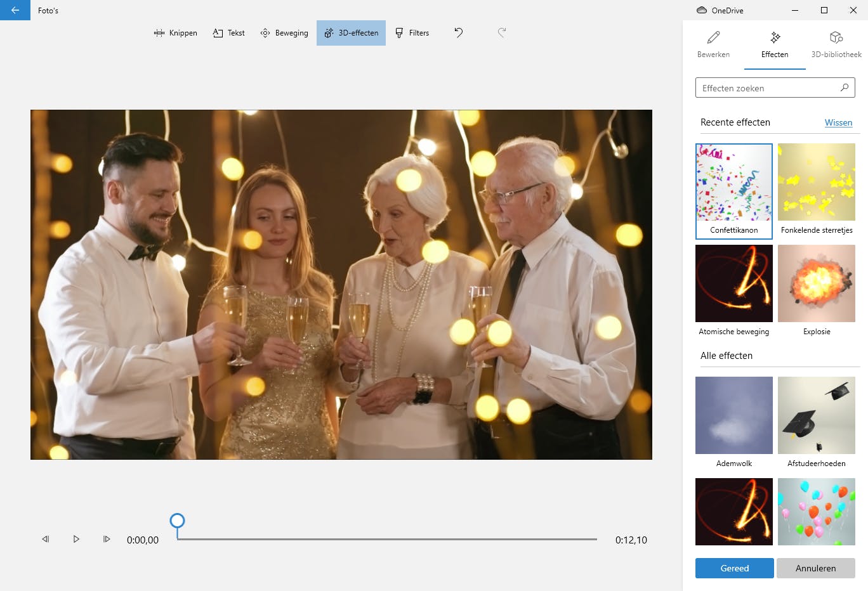Click the 0:00,00 current time text
The image size is (868, 591).
click(143, 540)
